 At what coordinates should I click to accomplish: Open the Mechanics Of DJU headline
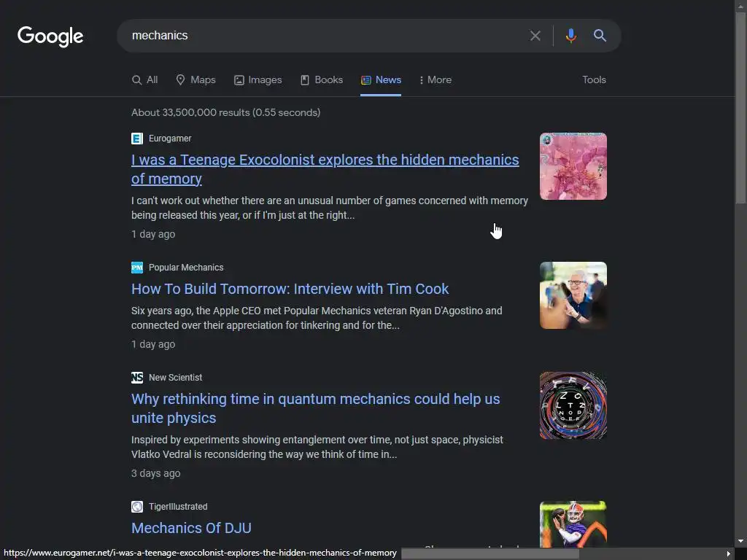click(x=192, y=528)
